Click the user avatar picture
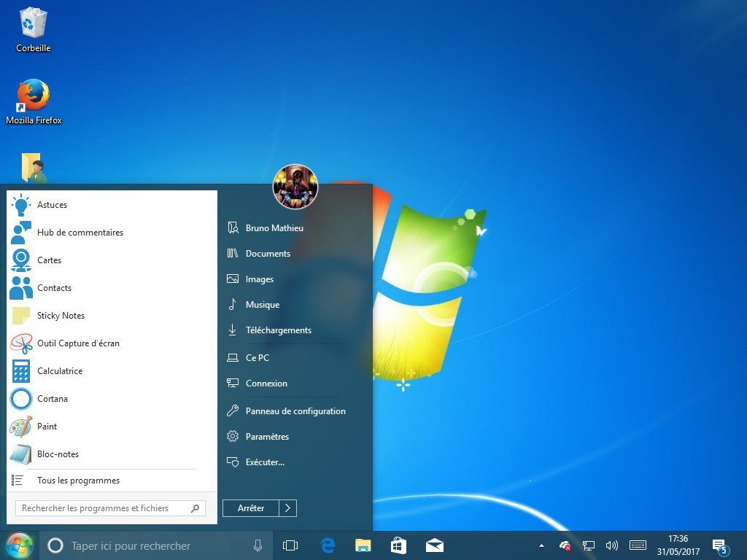Image resolution: width=747 pixels, height=560 pixels. pyautogui.click(x=295, y=187)
